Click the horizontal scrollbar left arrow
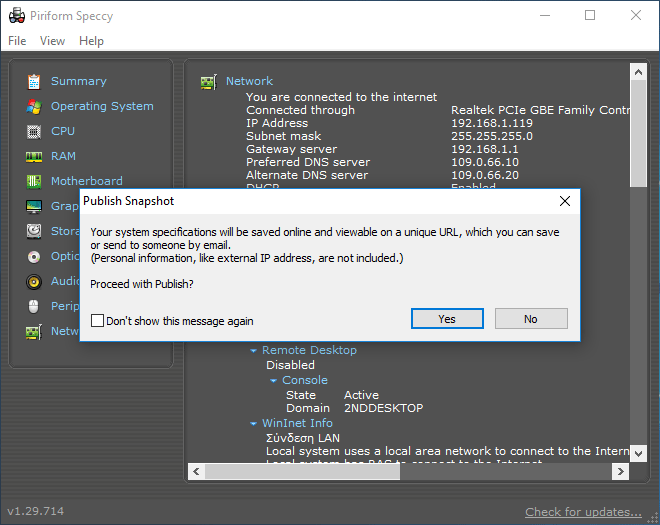Viewport: 660px width, 525px height. coord(196,471)
